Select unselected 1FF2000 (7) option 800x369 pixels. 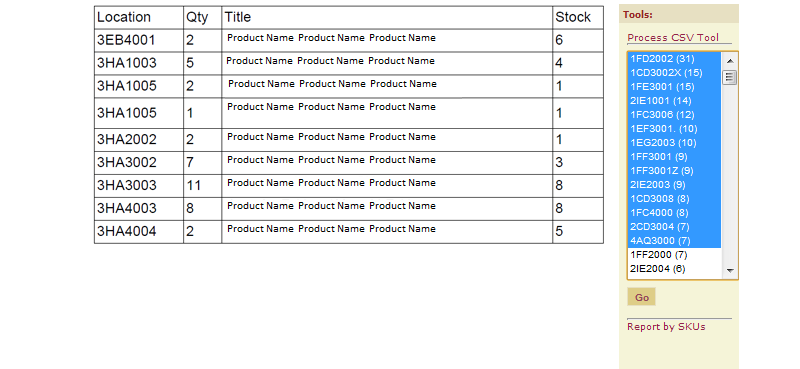pyautogui.click(x=674, y=254)
